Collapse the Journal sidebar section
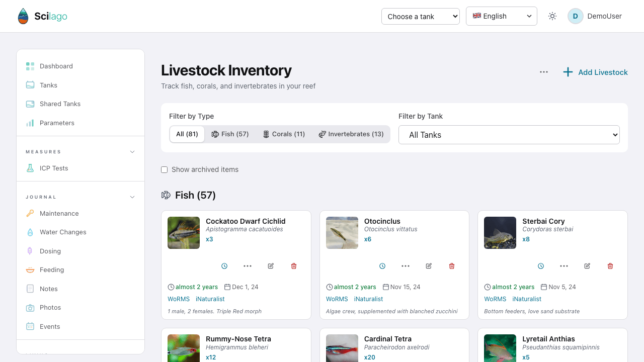The width and height of the screenshot is (644, 362). tap(132, 197)
